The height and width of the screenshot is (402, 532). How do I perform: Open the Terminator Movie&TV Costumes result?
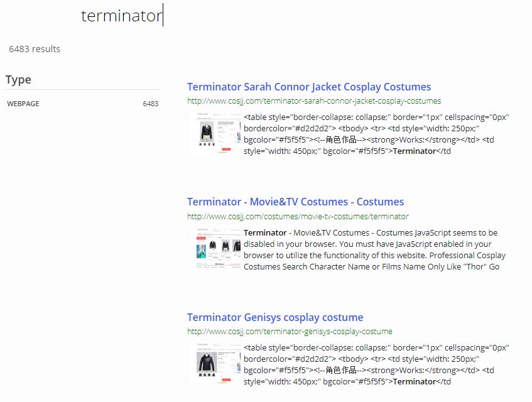pyautogui.click(x=294, y=202)
